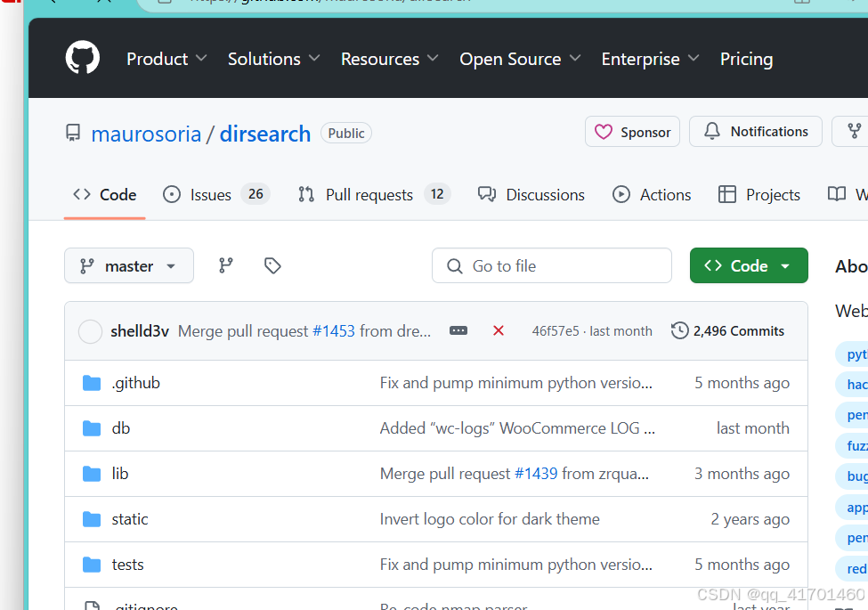Open the maurosoria user profile link
This screenshot has width=868, height=610.
(x=146, y=134)
